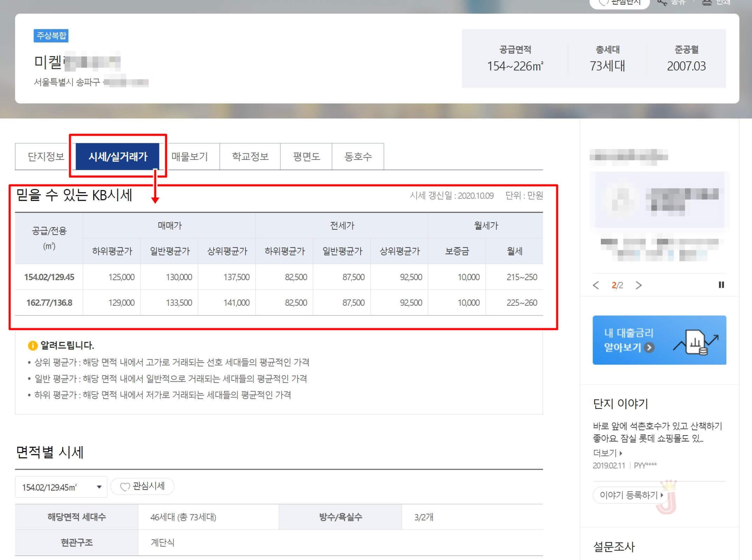Click the loan chart document icon

click(696, 341)
